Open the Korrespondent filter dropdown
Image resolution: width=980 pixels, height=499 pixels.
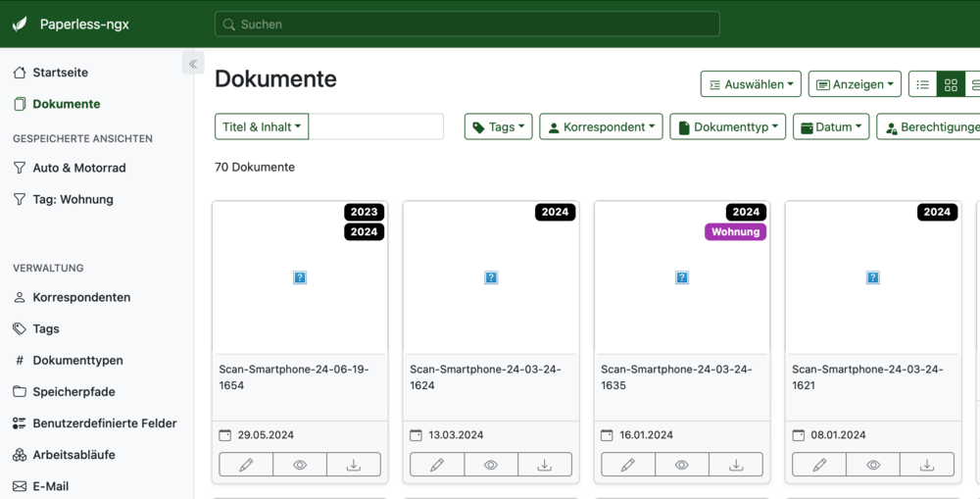click(601, 126)
